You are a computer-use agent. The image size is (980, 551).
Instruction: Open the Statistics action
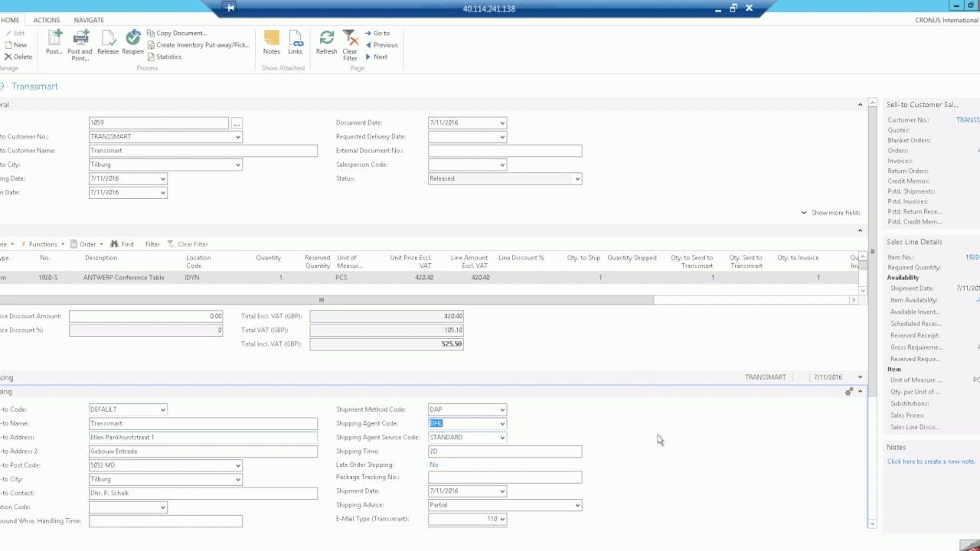point(165,57)
